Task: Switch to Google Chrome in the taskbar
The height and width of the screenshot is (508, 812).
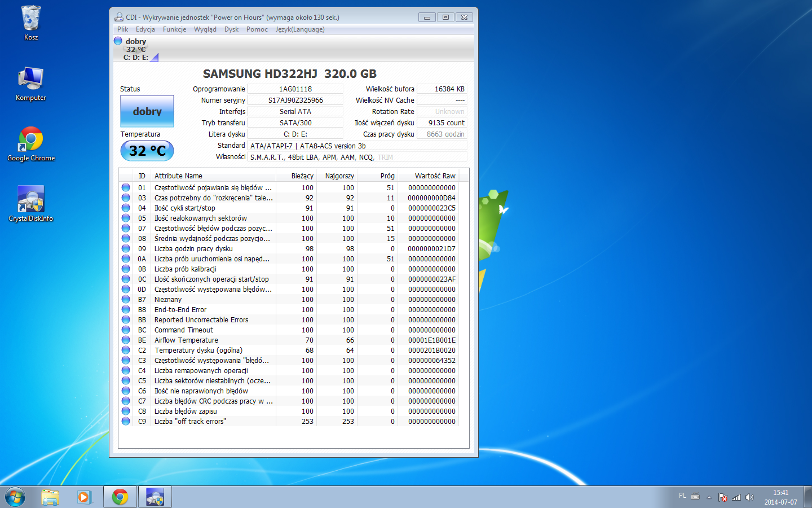Action: coord(120,497)
